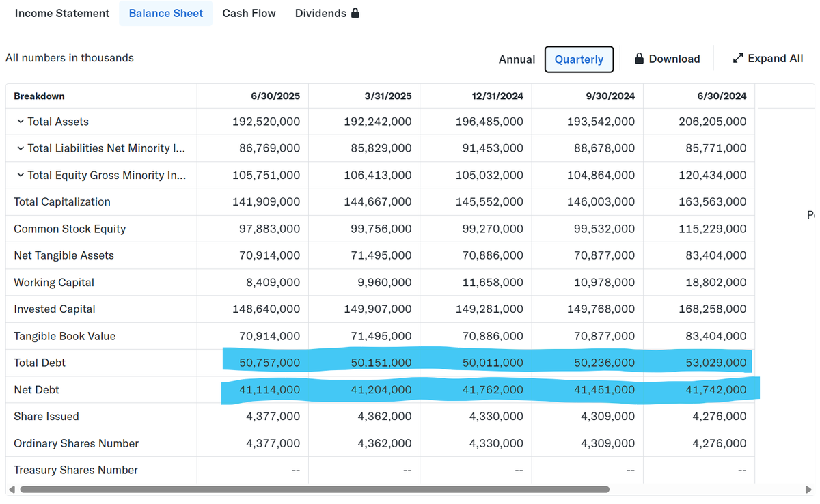Select the Tangible Book Value row label
The height and width of the screenshot is (504, 820).
[65, 336]
